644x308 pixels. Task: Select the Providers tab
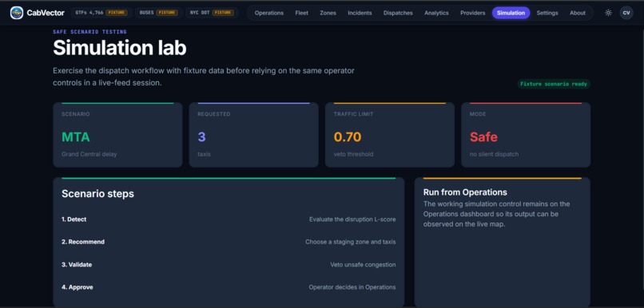473,13
